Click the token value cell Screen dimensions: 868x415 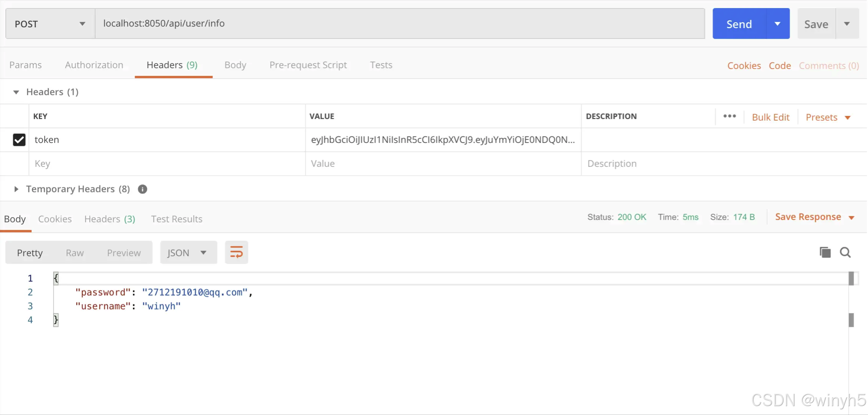click(443, 139)
